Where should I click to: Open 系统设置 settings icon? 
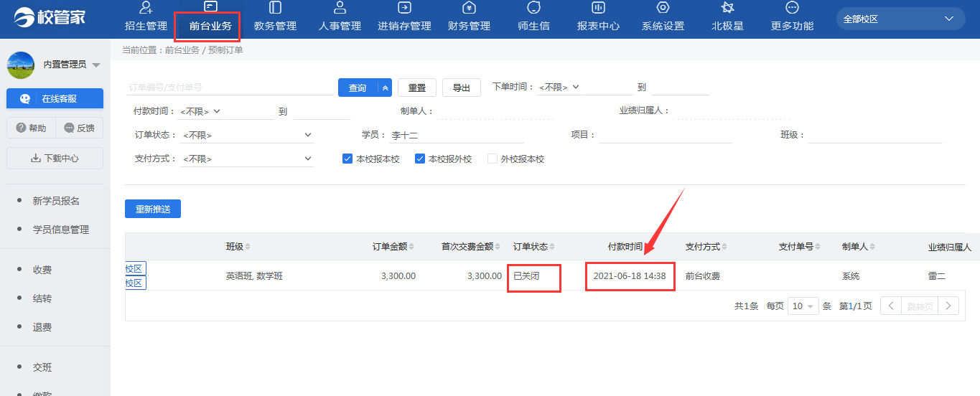click(663, 8)
